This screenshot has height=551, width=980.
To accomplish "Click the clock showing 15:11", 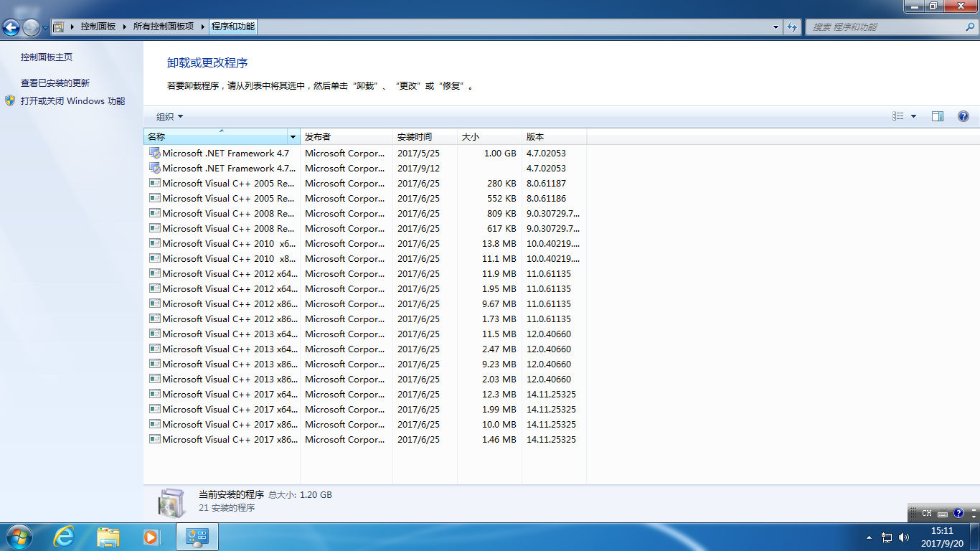I will tap(942, 530).
